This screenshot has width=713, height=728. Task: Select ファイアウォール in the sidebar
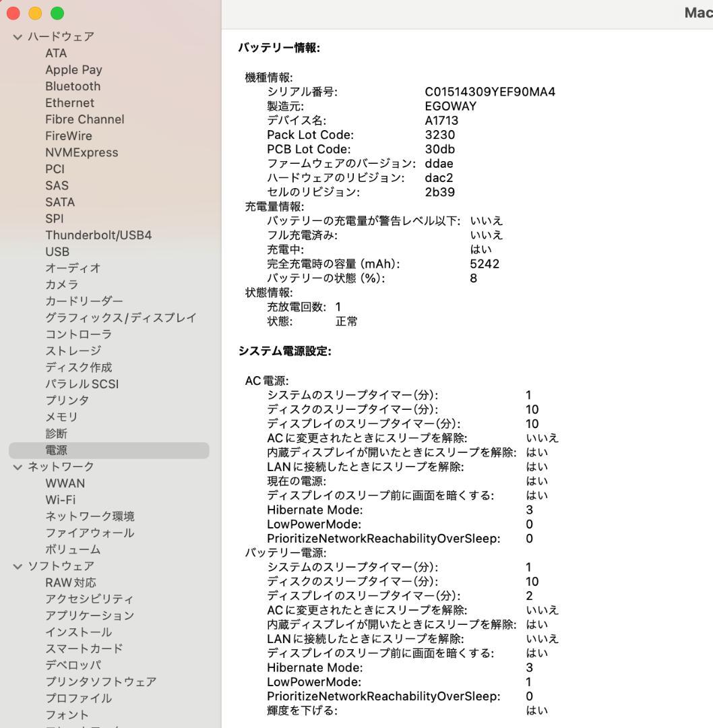pos(90,533)
